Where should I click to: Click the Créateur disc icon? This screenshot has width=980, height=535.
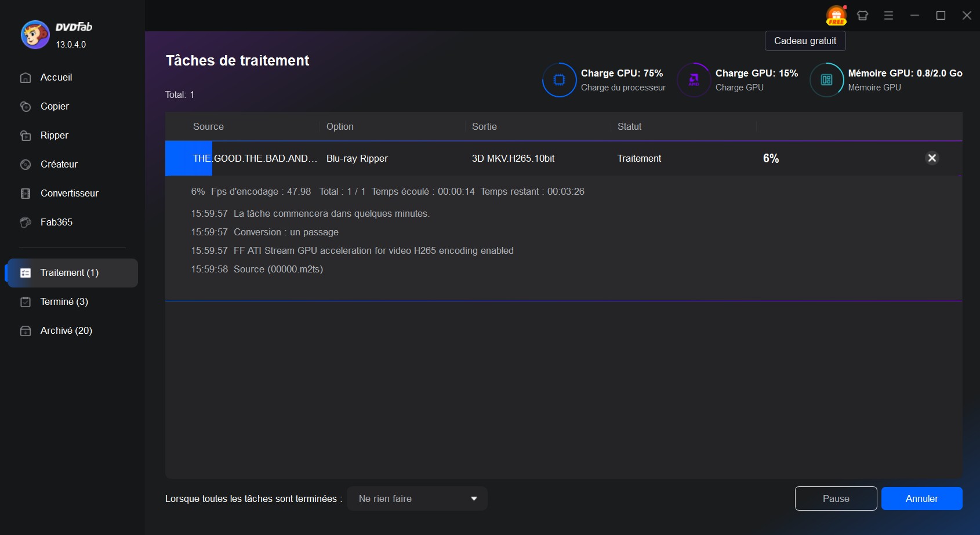[26, 165]
